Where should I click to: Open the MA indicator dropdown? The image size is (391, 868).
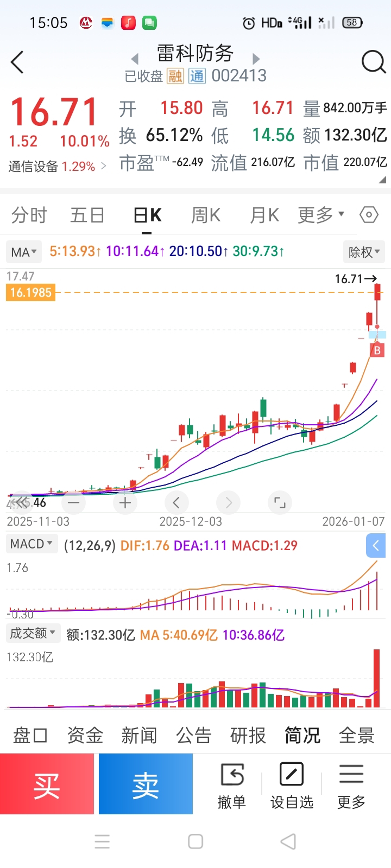pyautogui.click(x=24, y=252)
